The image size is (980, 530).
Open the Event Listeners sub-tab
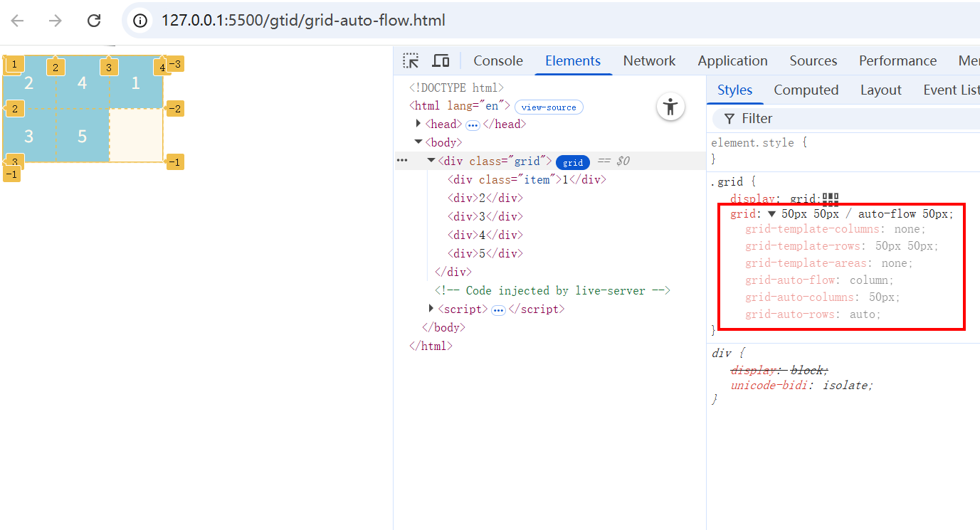coord(951,90)
